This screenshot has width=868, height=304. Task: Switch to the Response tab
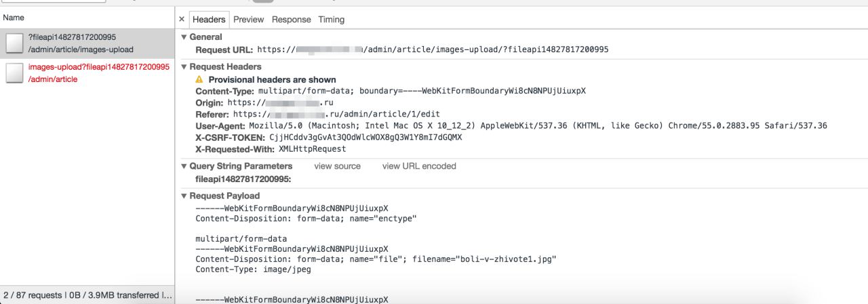click(291, 20)
